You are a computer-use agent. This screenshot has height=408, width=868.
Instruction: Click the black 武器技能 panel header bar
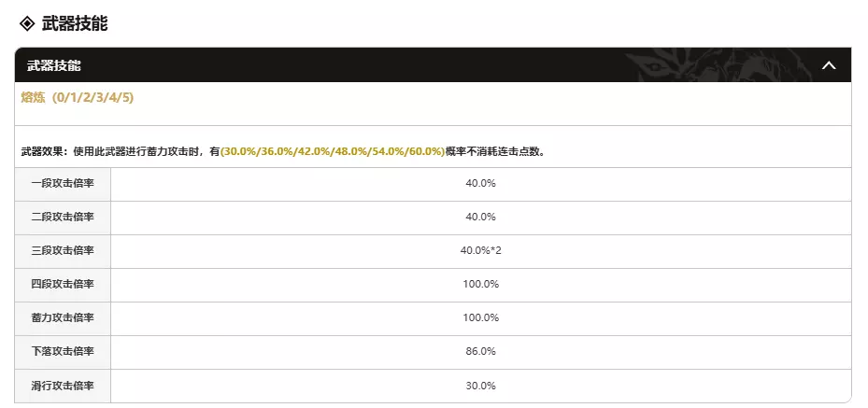374,65
